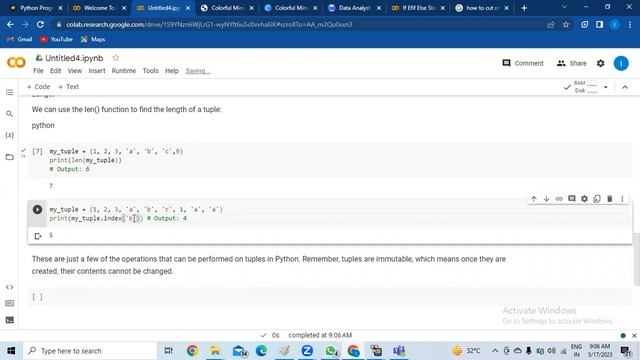Collapse the Colab header with chevron
This screenshot has width=640, height=360.
click(625, 87)
